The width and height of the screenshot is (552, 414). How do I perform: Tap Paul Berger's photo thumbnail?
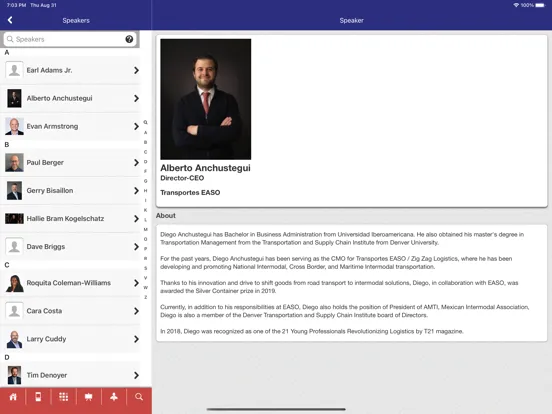point(14,163)
